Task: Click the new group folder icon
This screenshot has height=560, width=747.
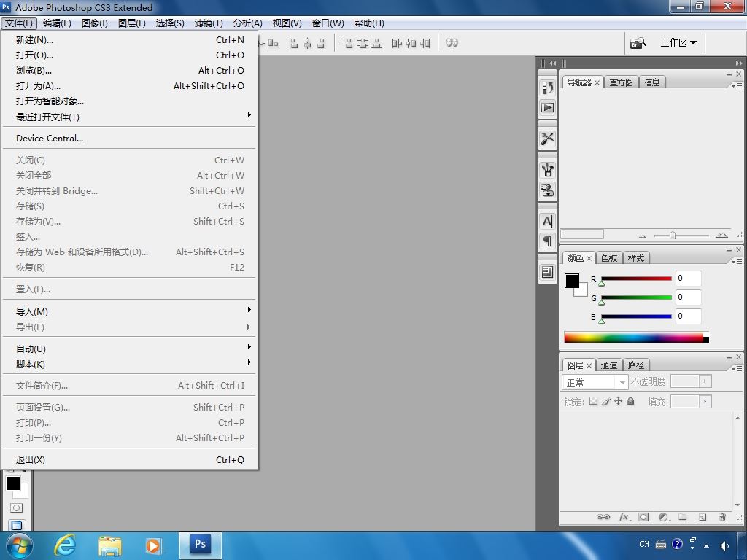Action: click(x=683, y=517)
